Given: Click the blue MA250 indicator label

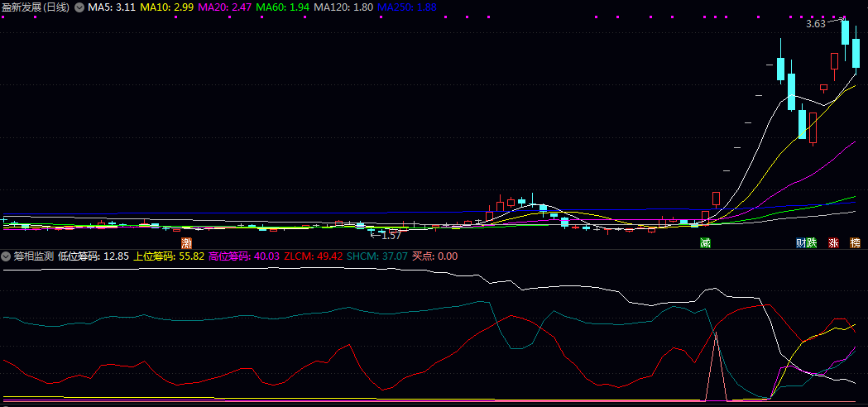Looking at the screenshot, I should click(x=406, y=7).
